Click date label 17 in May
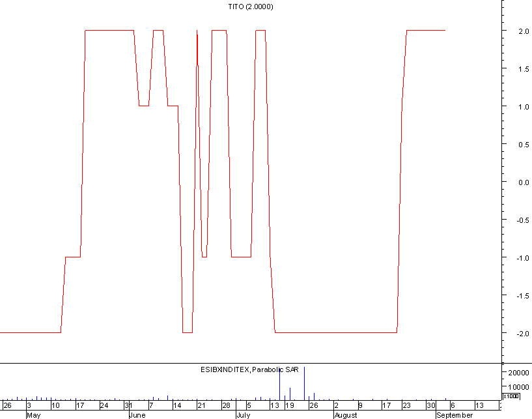This screenshot has width=532, height=419. coord(80,405)
